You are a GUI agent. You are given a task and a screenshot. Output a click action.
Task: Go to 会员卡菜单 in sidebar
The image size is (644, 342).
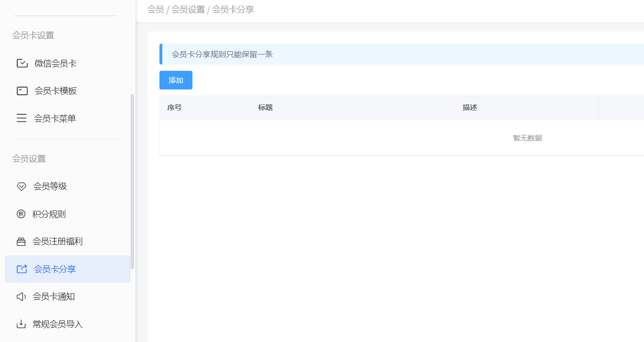click(x=68, y=118)
